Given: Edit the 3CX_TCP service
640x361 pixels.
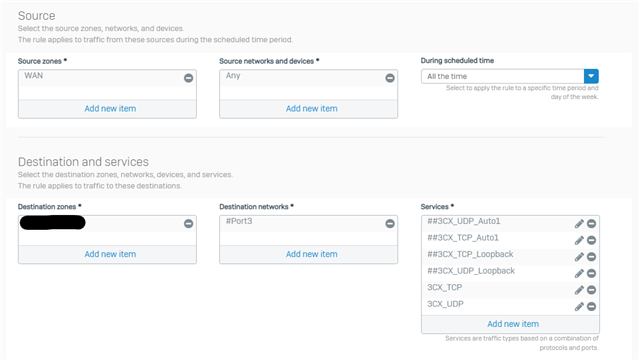Looking at the screenshot, I should coord(579,290).
